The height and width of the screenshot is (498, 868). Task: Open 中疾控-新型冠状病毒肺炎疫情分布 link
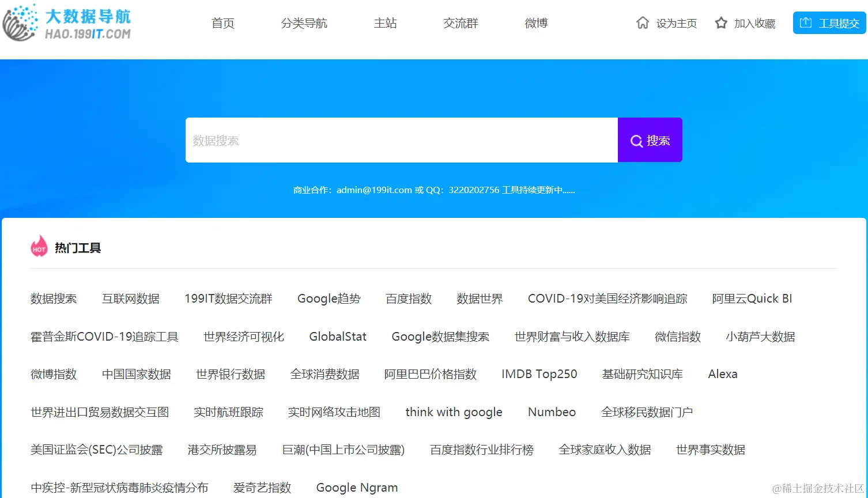pyautogui.click(x=119, y=488)
